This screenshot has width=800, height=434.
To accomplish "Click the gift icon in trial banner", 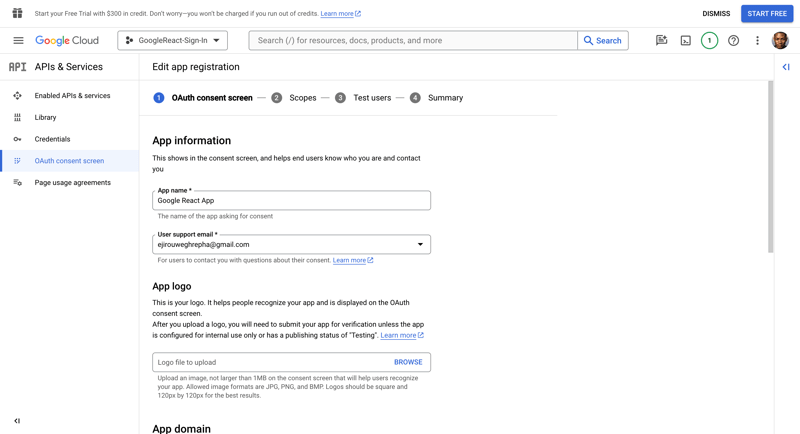I will tap(17, 13).
